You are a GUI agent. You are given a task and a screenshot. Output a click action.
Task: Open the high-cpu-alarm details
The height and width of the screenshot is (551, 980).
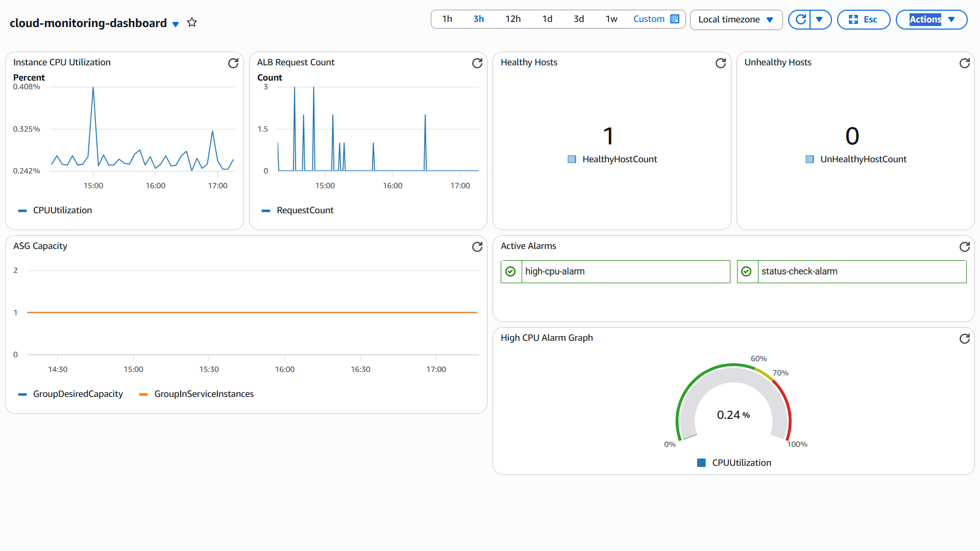click(x=615, y=271)
